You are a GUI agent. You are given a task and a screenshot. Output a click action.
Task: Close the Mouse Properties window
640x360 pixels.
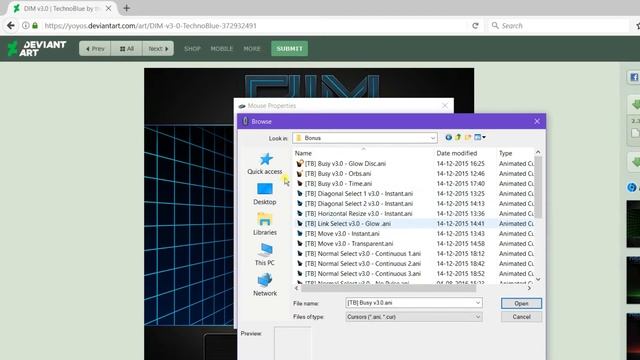coord(445,106)
